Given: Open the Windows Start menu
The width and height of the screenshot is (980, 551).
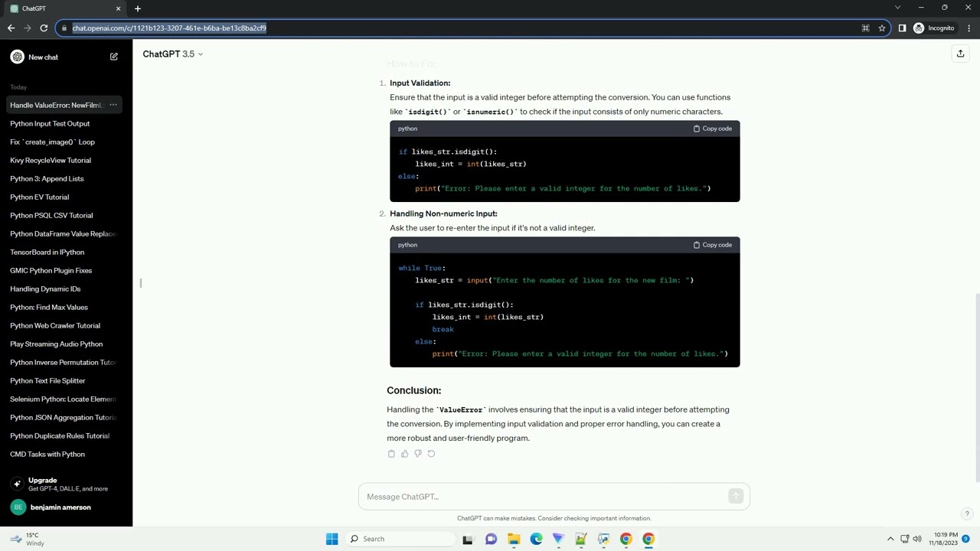Looking at the screenshot, I should [332, 539].
